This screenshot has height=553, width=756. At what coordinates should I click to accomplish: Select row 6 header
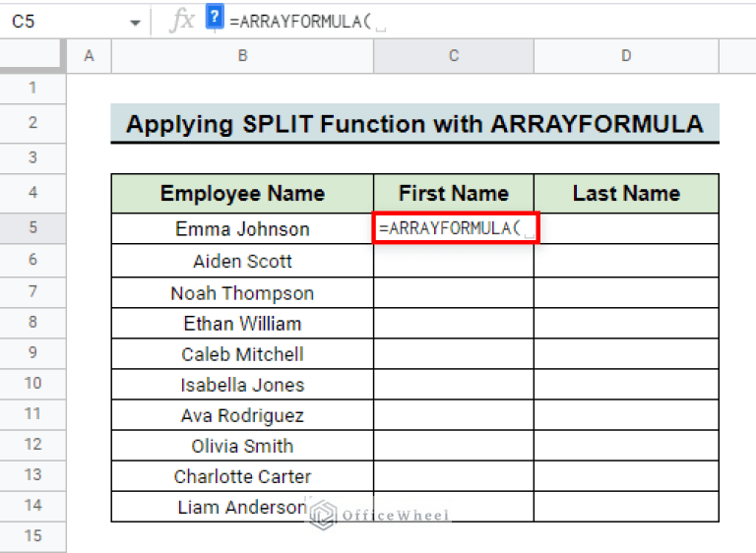click(x=32, y=260)
